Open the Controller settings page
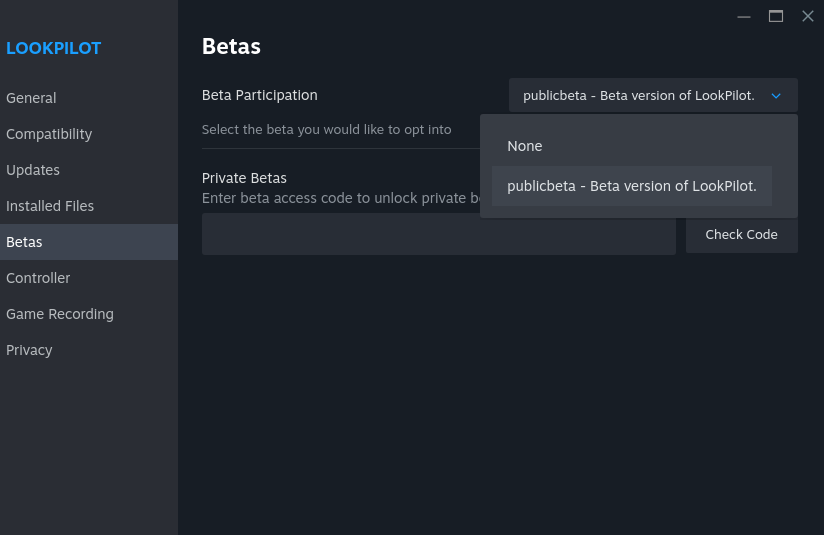This screenshot has width=824, height=535. point(38,278)
